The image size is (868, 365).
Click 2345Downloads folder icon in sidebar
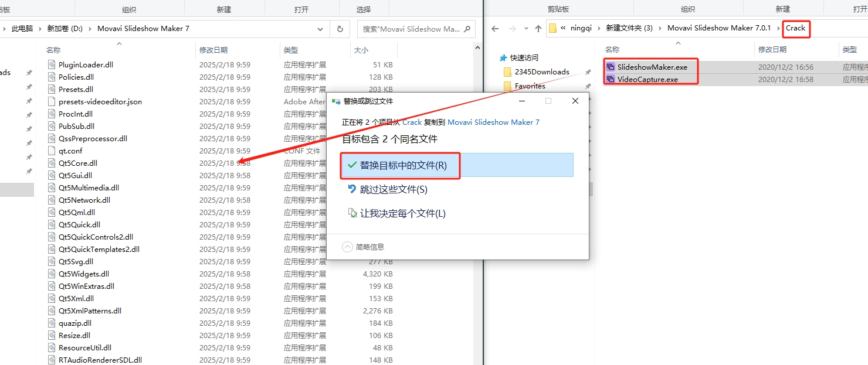coord(508,71)
